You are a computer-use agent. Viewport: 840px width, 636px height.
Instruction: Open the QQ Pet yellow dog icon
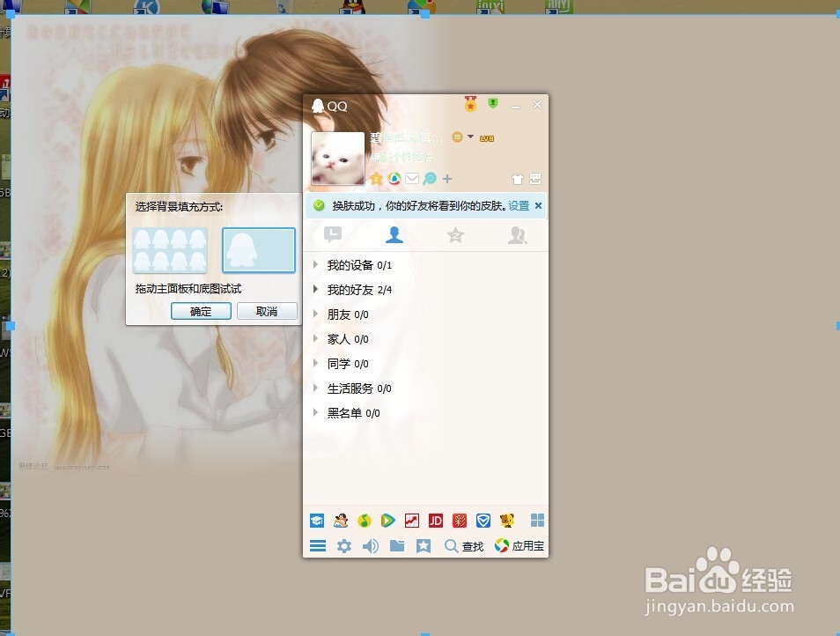click(507, 521)
